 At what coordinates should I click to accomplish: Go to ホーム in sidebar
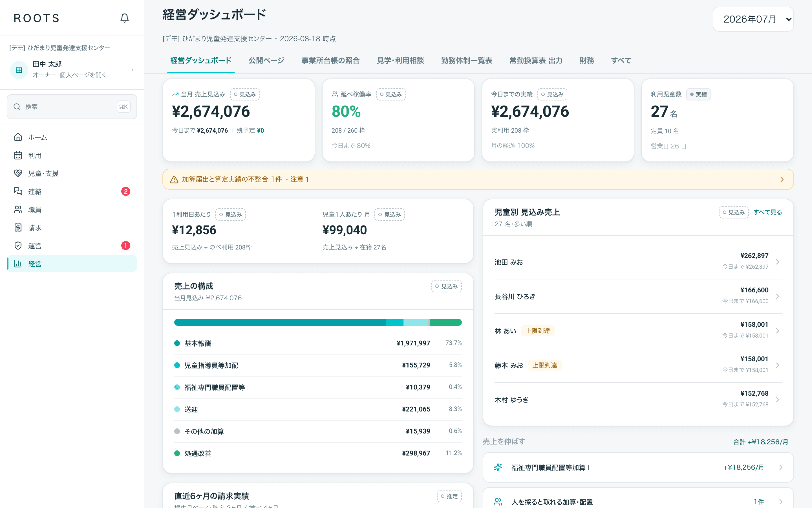pyautogui.click(x=72, y=137)
